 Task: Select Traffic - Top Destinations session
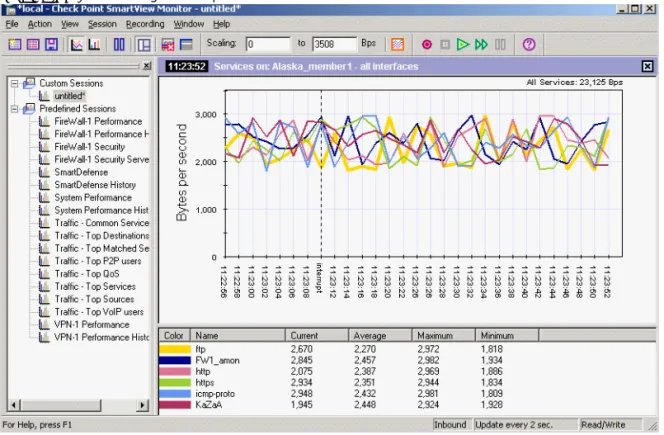(102, 236)
